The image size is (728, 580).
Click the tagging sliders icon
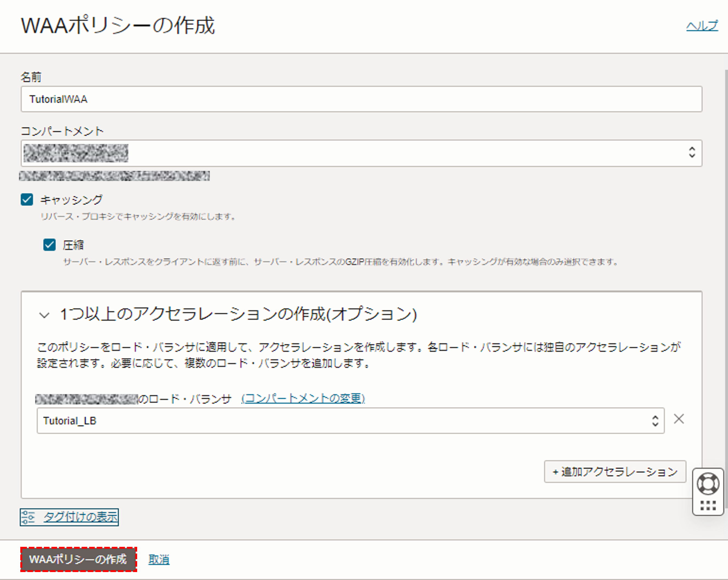[28, 517]
